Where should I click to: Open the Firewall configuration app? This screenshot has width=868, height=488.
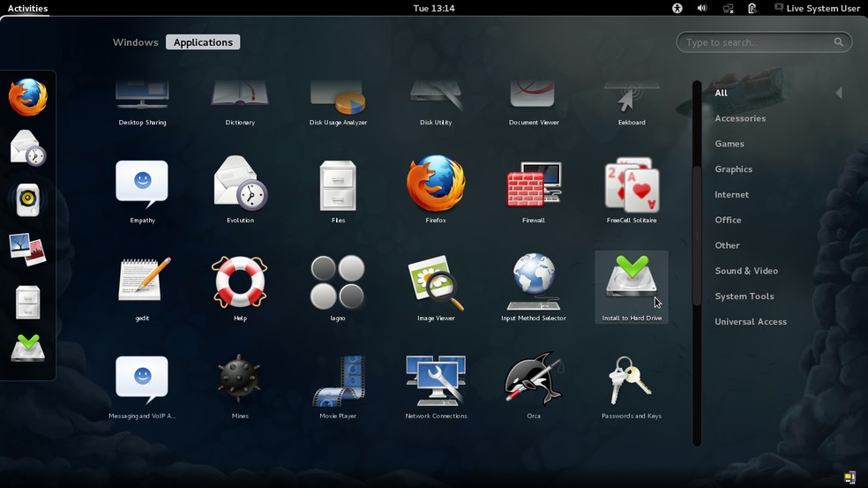[534, 185]
